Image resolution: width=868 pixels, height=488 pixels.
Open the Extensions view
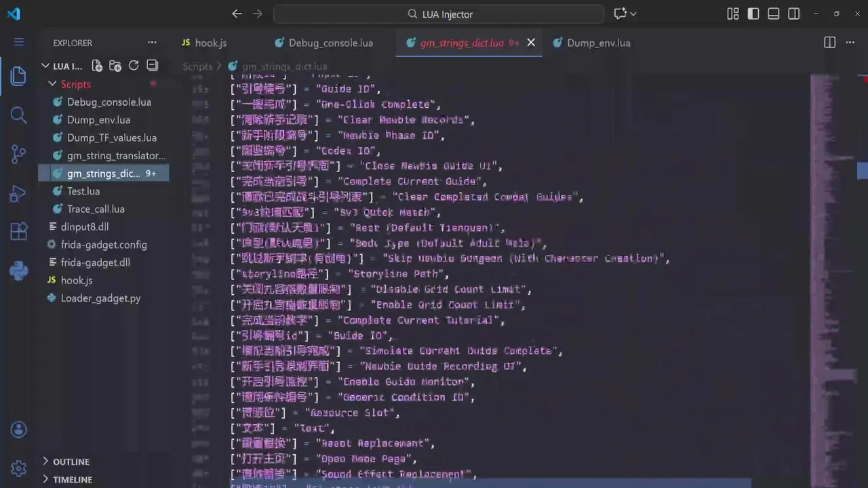[x=18, y=232]
